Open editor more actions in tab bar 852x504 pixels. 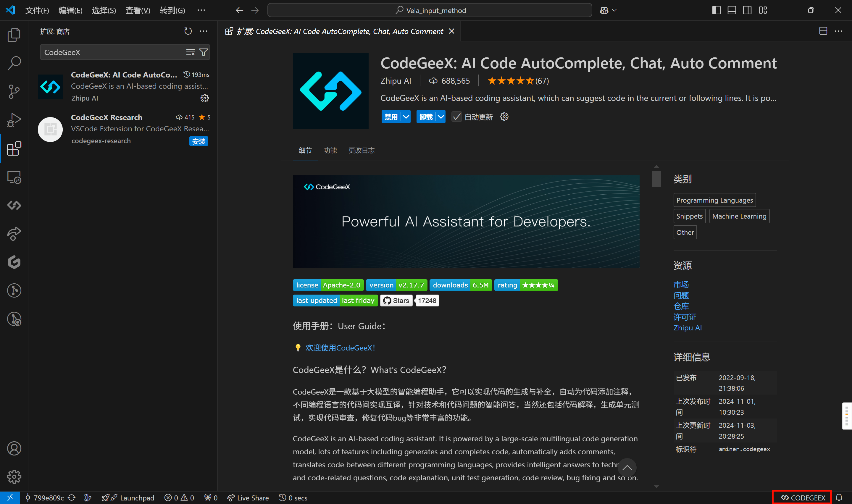tap(838, 31)
